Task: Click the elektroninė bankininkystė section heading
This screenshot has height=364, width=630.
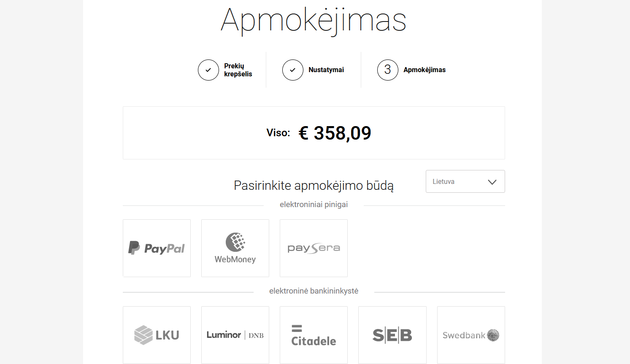Action: 314,291
